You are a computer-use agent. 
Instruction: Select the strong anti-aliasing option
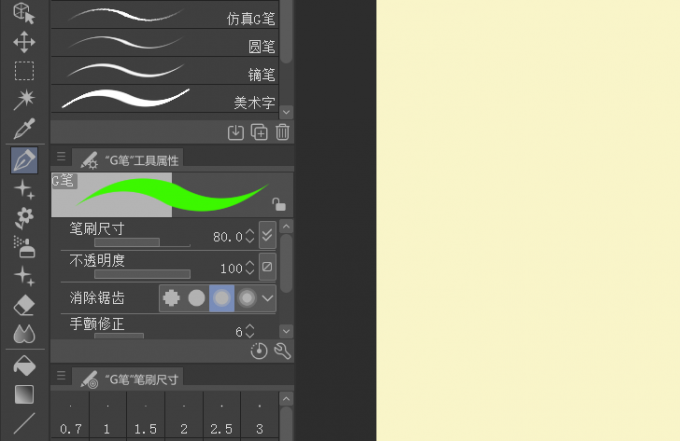(x=247, y=298)
